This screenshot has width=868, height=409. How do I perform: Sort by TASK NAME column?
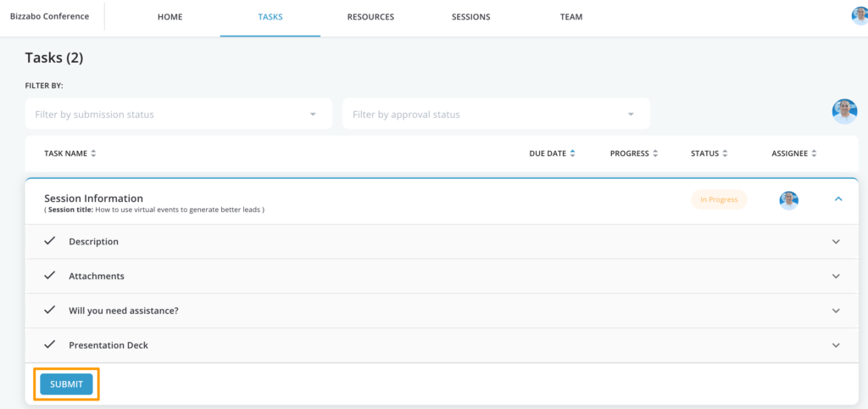[70, 154]
